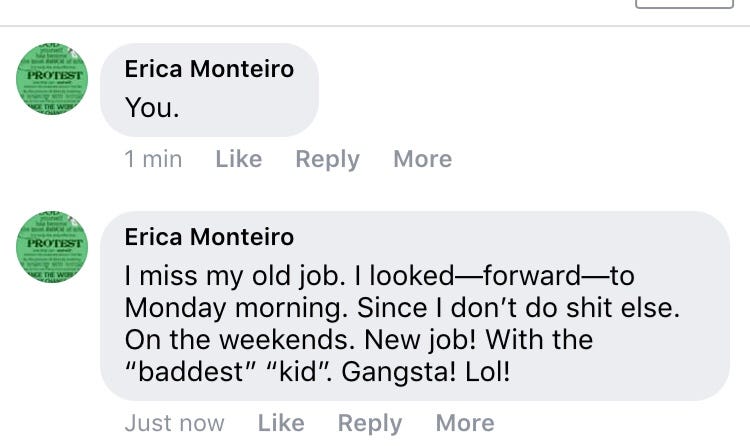This screenshot has width=750, height=446.
Task: Open More options under the newest comment
Action: (x=464, y=423)
